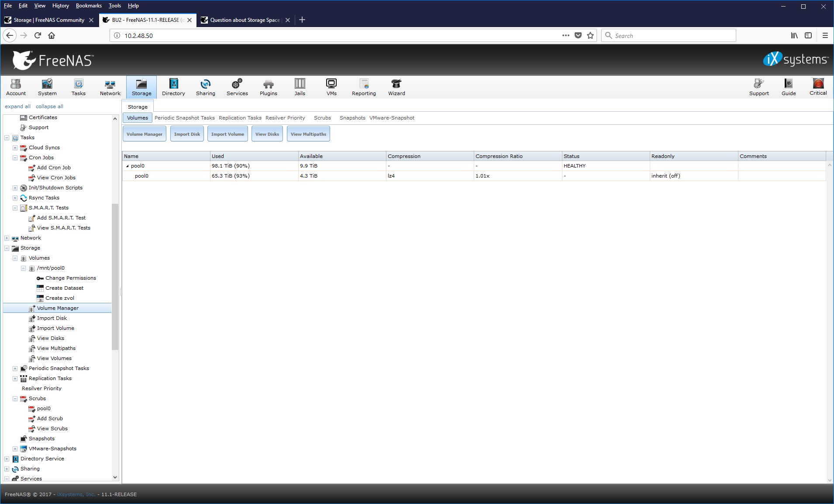
Task: Expand the Network tree node
Action: tap(7, 238)
